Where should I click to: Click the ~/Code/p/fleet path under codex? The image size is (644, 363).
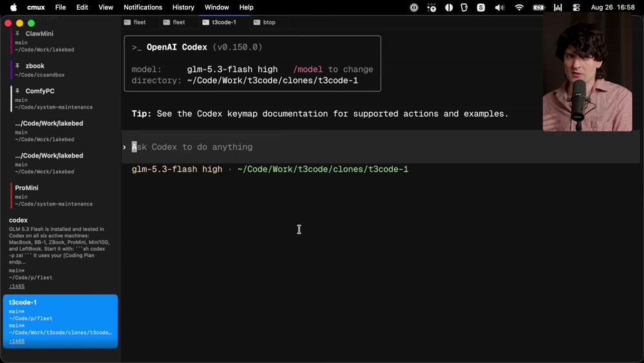pos(30,277)
